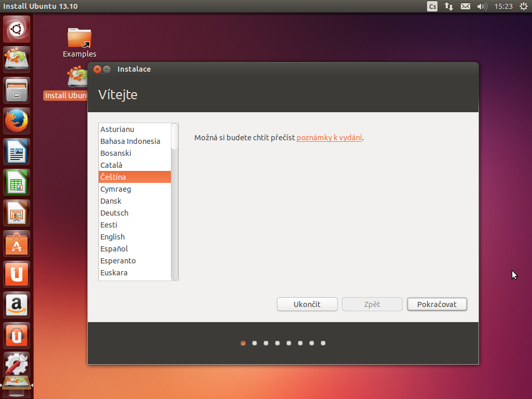The image size is (532, 399).
Task: Open LibreOffice Impress presentation
Action: point(16,212)
